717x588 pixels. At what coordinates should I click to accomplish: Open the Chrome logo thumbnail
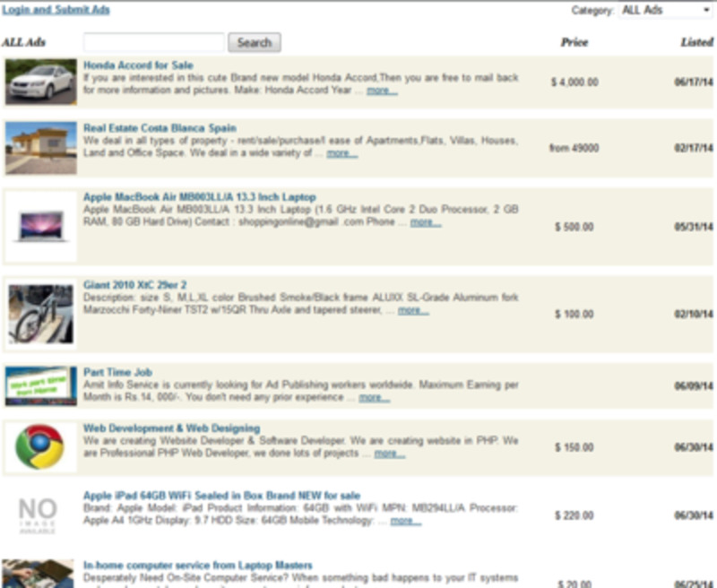[x=39, y=446]
